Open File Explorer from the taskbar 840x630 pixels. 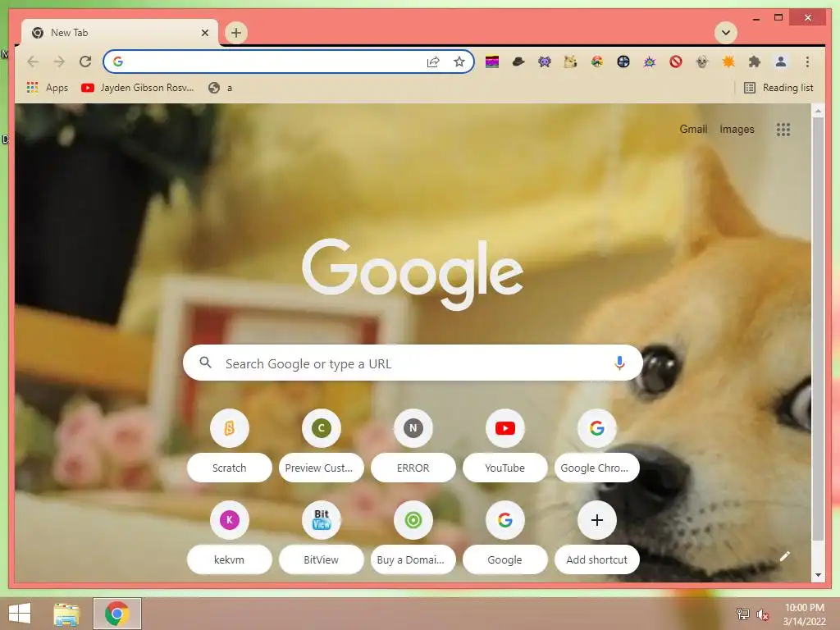coord(66,614)
